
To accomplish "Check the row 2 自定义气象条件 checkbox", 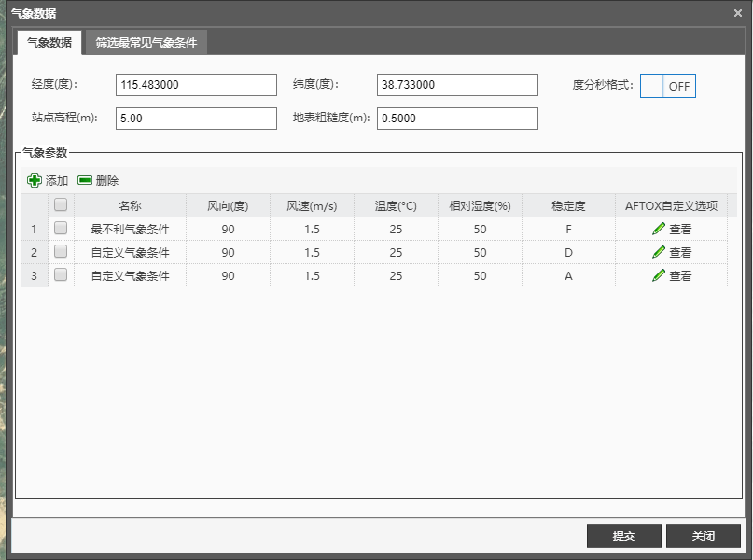I will tap(61, 252).
